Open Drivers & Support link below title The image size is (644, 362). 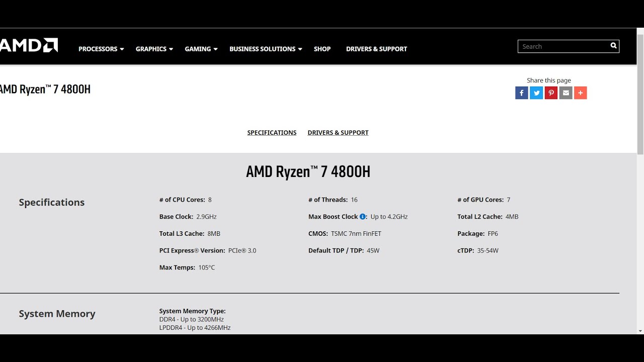[338, 133]
